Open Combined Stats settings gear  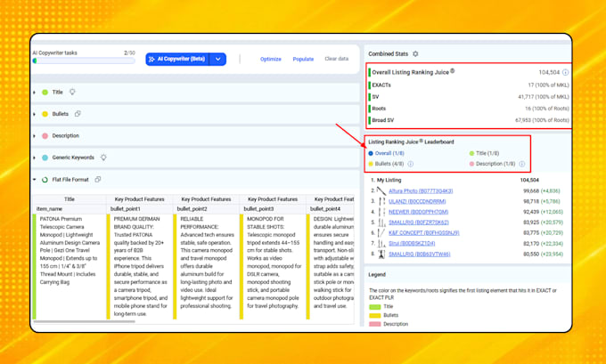coord(415,54)
